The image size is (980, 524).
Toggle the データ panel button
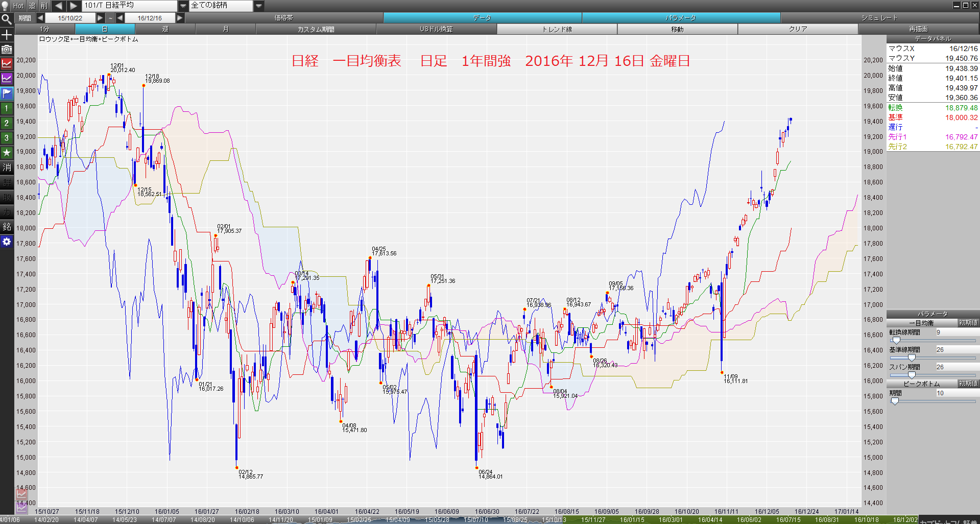[482, 18]
